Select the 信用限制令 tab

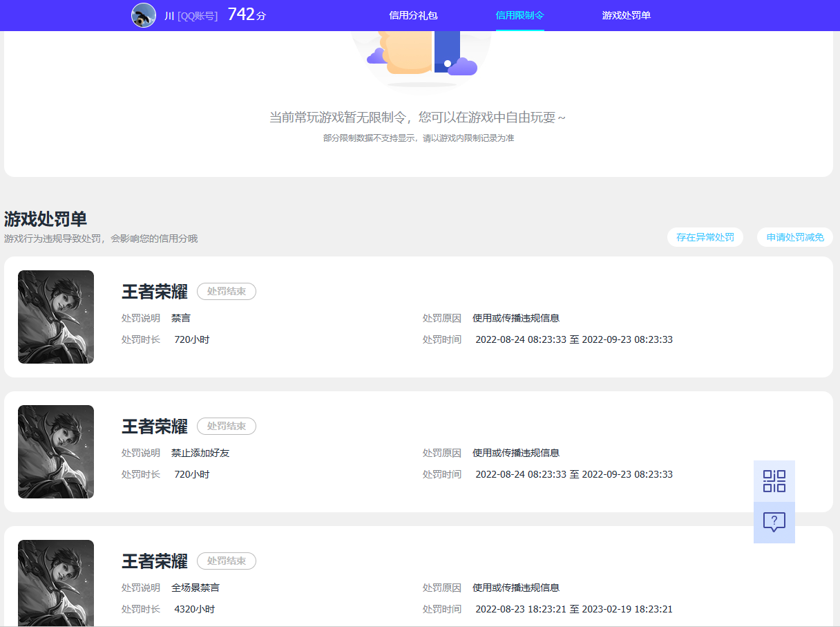click(520, 15)
